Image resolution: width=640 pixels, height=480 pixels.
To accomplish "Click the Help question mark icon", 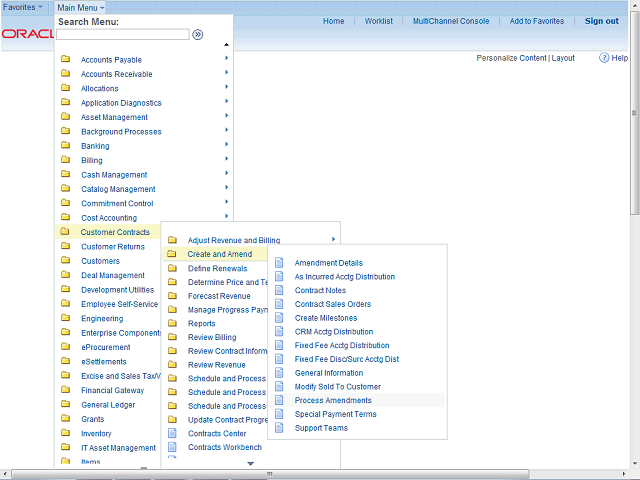I will coord(605,58).
